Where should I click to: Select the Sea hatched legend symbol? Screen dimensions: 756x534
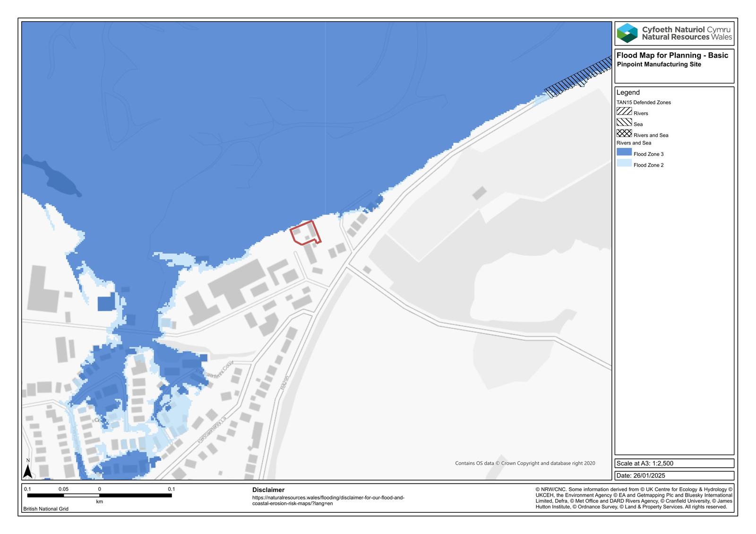click(624, 122)
